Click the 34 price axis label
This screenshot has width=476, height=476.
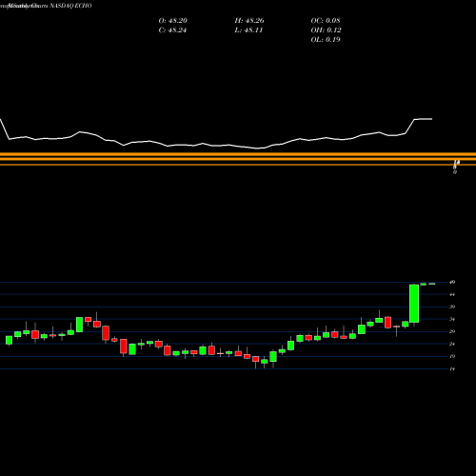pos(452,319)
